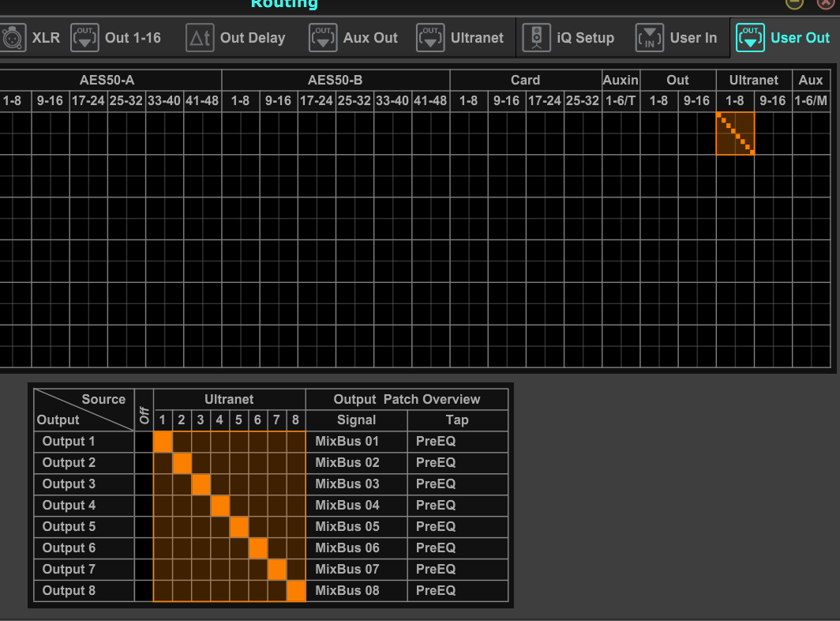
Task: Switch to the Out 1-16 tab
Action: point(133,38)
